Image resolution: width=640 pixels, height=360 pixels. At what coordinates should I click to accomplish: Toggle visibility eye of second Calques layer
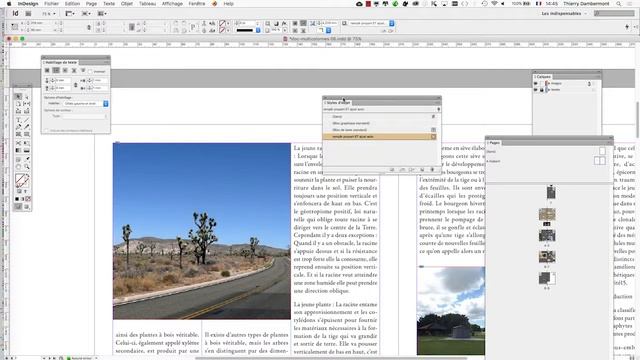pyautogui.click(x=536, y=90)
